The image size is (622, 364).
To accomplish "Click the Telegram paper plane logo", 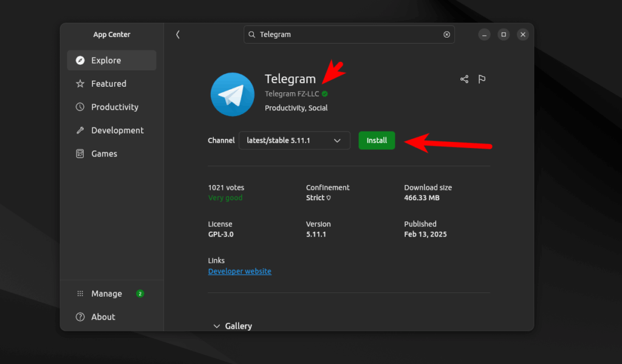I will click(233, 94).
